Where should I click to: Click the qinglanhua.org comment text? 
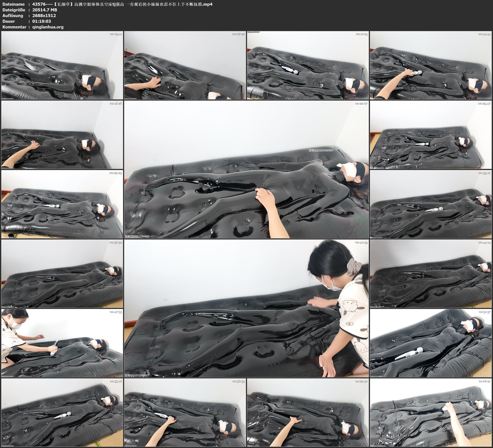[48, 27]
